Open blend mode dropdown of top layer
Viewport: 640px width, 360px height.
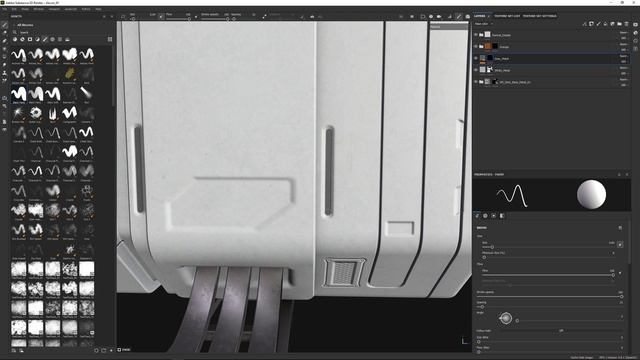point(623,33)
